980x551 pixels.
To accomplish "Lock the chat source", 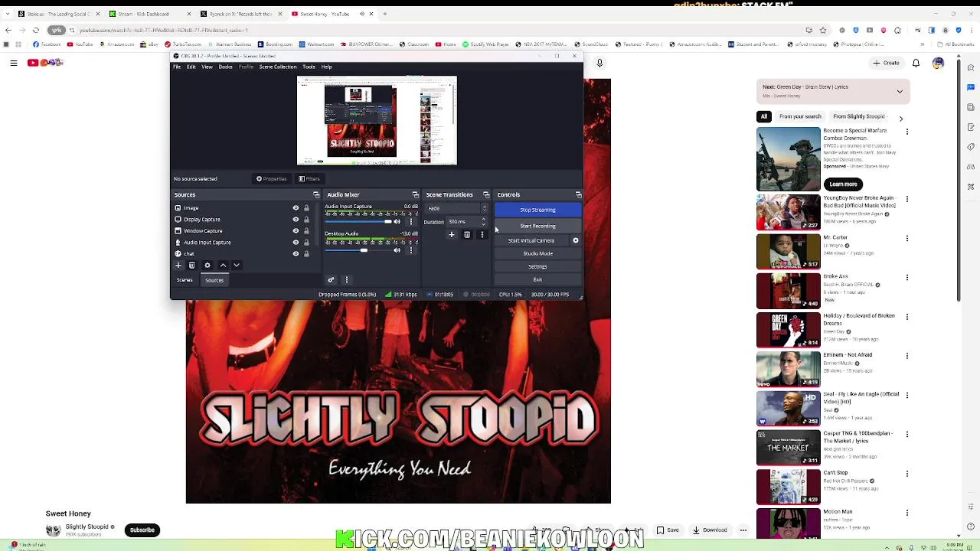I will point(306,254).
